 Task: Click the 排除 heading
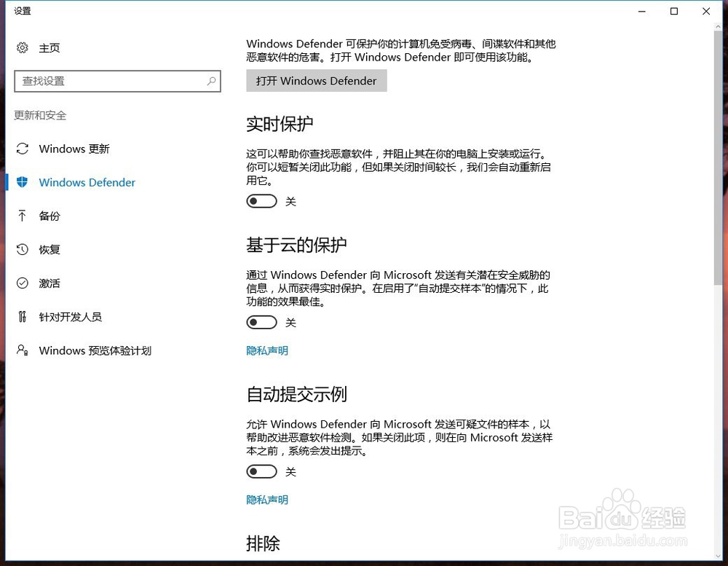point(263,543)
